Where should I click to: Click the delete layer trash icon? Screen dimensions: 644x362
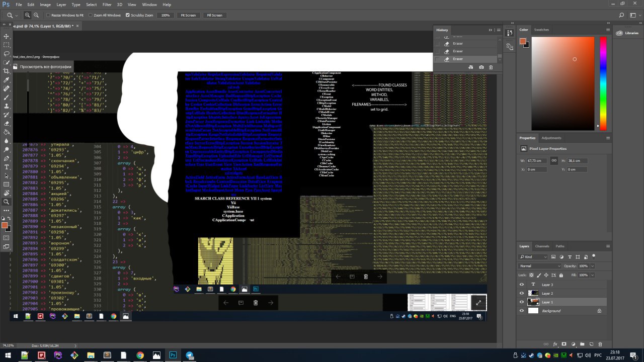click(600, 344)
